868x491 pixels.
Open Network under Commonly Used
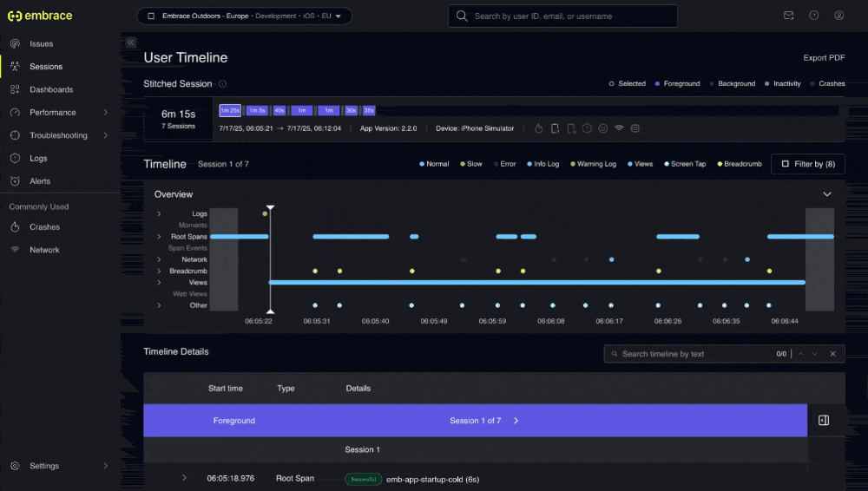[44, 250]
